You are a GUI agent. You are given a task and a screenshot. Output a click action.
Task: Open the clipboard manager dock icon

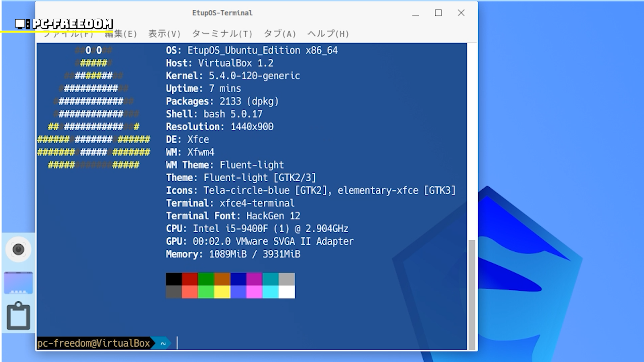18,316
